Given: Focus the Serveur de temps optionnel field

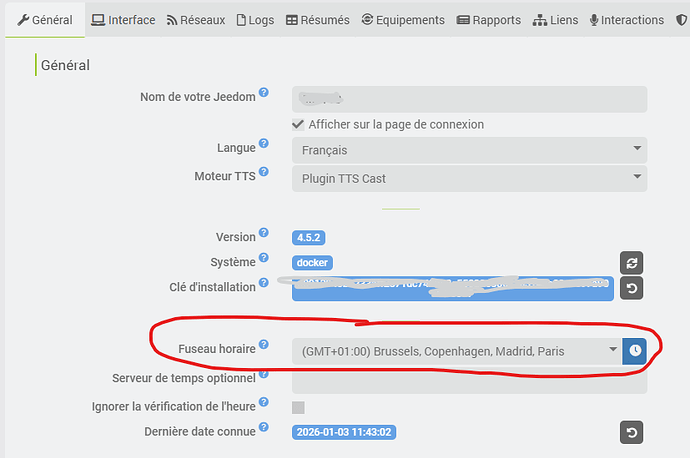Looking at the screenshot, I should click(469, 381).
